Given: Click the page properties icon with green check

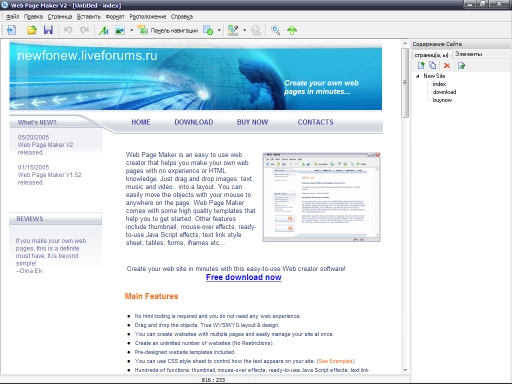Looking at the screenshot, I should [461, 65].
